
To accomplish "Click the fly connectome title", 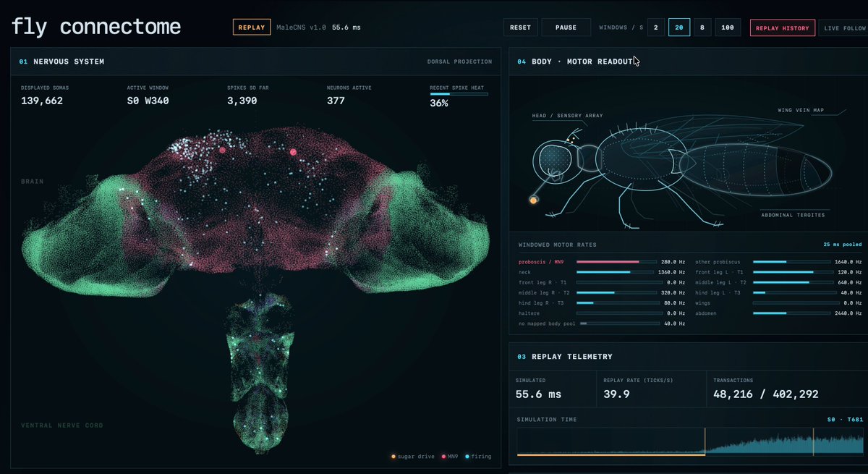I will point(95,27).
